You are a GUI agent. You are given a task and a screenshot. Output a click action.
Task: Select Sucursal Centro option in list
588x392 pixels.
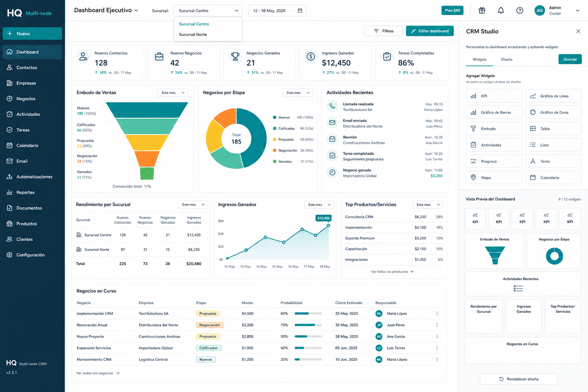(208, 24)
